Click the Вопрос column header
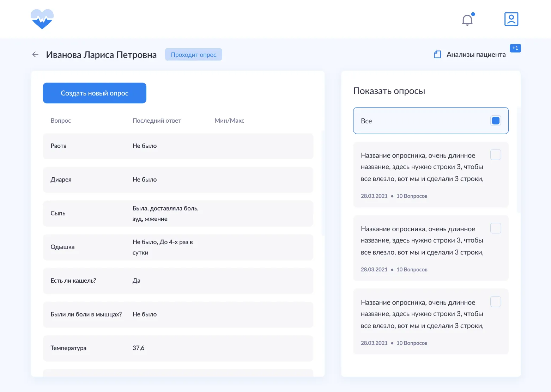The image size is (551, 392). pos(61,121)
